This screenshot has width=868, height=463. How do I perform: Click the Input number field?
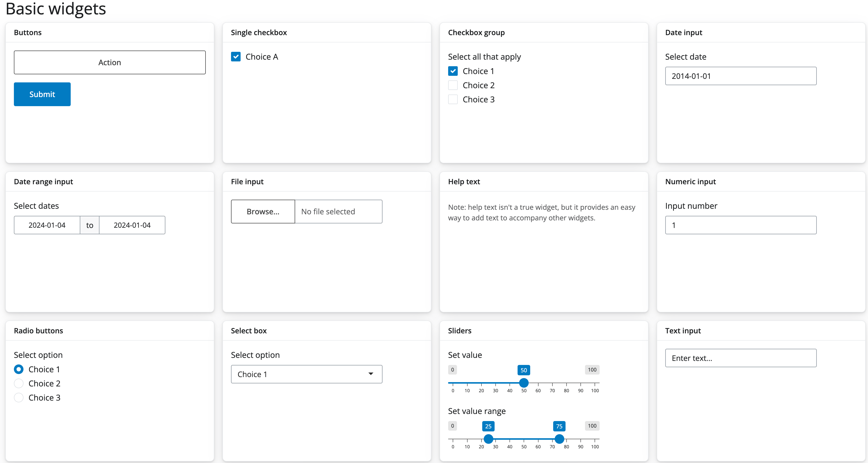(740, 225)
